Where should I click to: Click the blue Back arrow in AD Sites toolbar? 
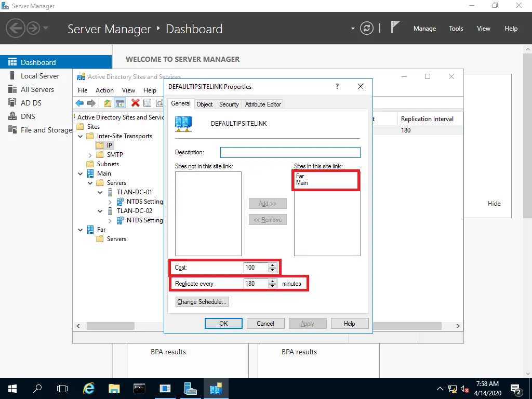pos(79,103)
